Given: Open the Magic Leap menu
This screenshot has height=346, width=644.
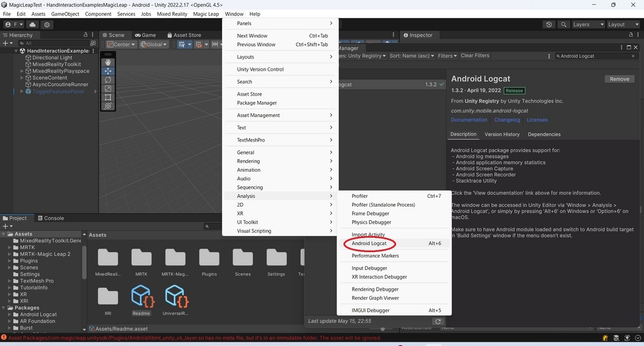Looking at the screenshot, I should coord(206,14).
